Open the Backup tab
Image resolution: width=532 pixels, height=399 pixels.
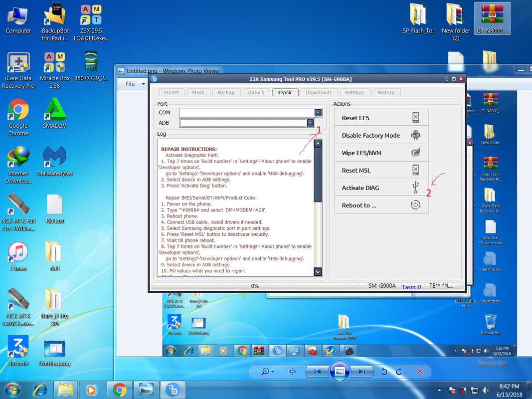point(226,93)
